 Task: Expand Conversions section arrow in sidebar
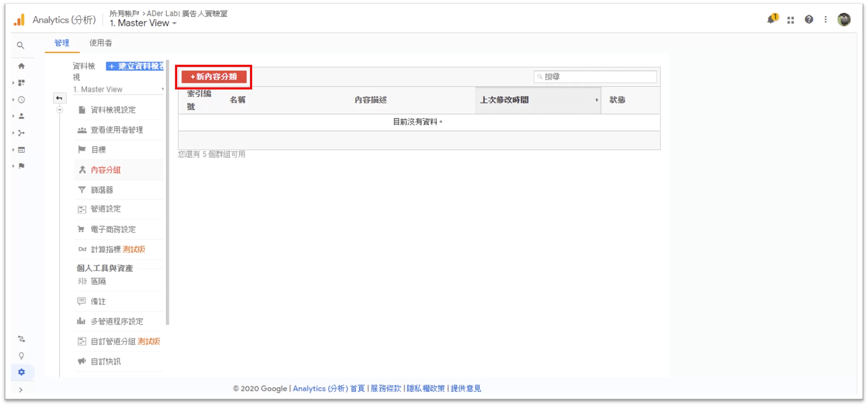[13, 166]
